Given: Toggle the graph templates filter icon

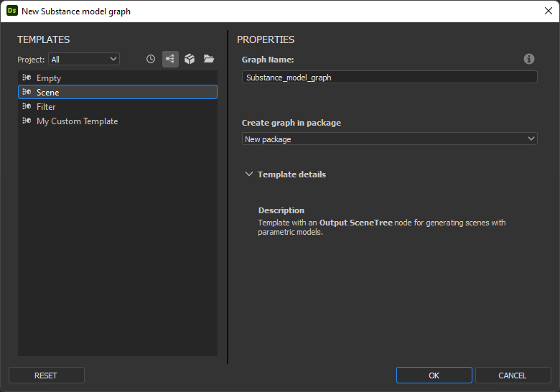Looking at the screenshot, I should coord(170,60).
